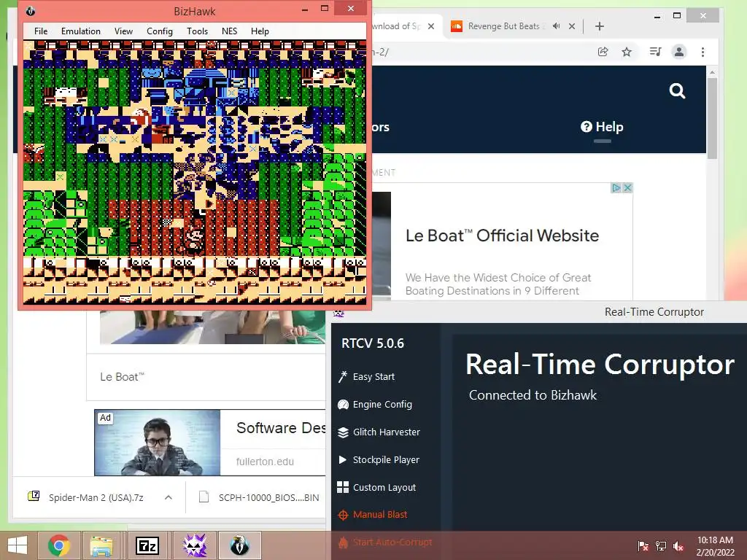Click the Manual Blast crosshair icon

[x=343, y=515]
